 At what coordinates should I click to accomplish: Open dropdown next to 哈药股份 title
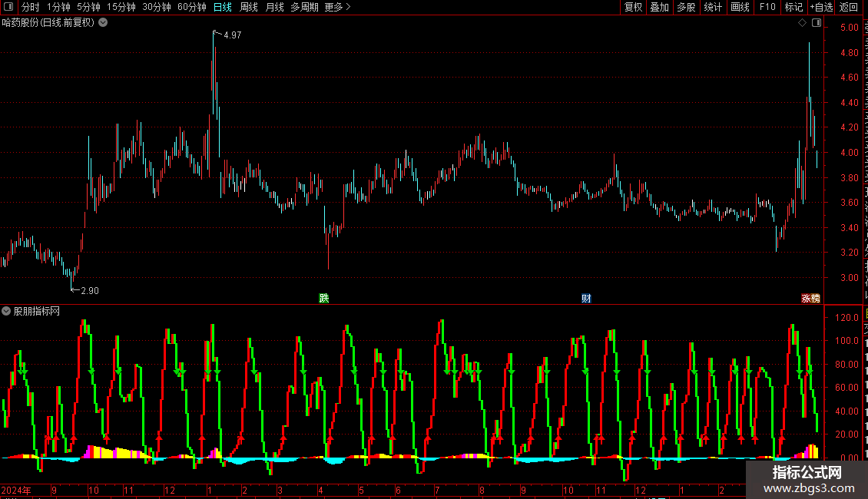[x=103, y=23]
